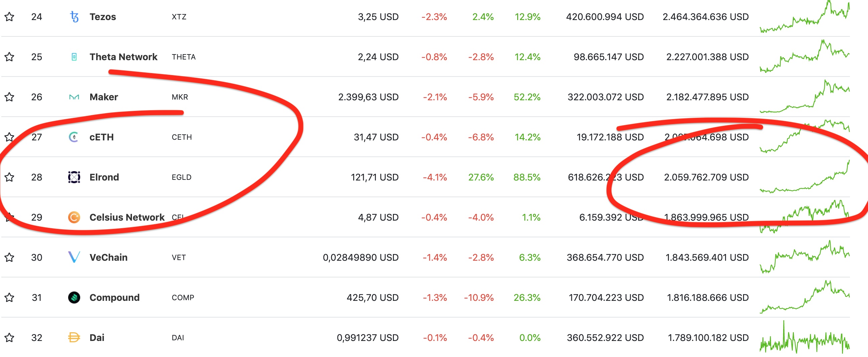The width and height of the screenshot is (868, 357).
Task: Open the Elrond coin name link
Action: point(104,177)
